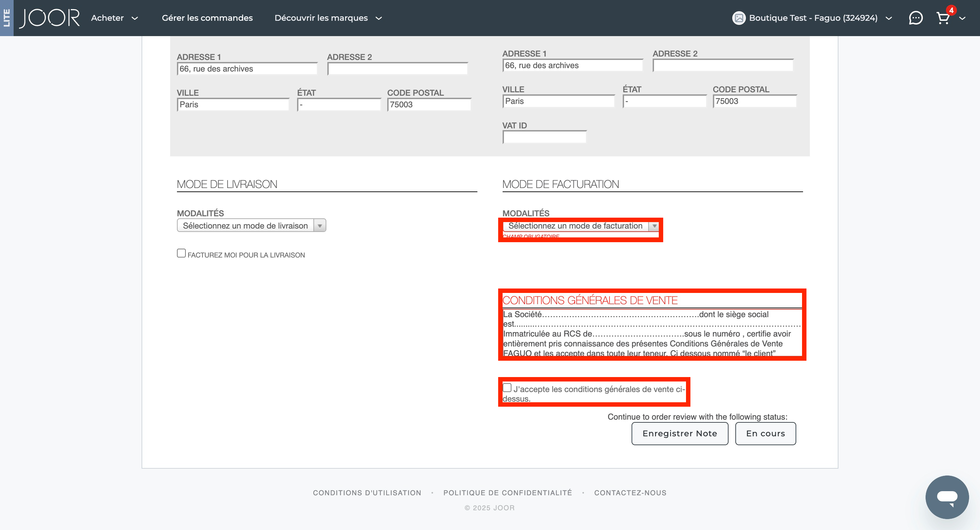Click the Boutique Test profile avatar icon
Image resolution: width=980 pixels, height=530 pixels.
[x=738, y=18]
